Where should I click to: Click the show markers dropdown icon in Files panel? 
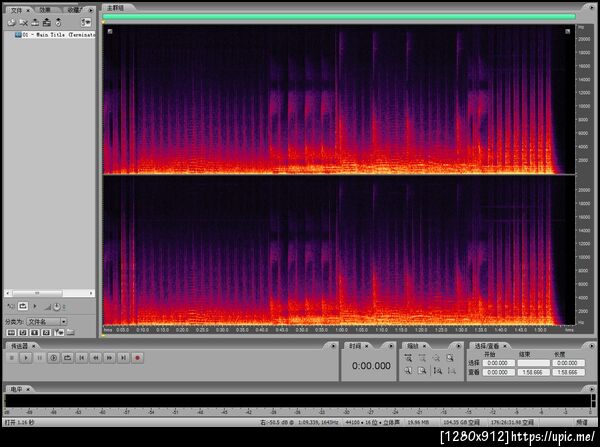click(59, 333)
